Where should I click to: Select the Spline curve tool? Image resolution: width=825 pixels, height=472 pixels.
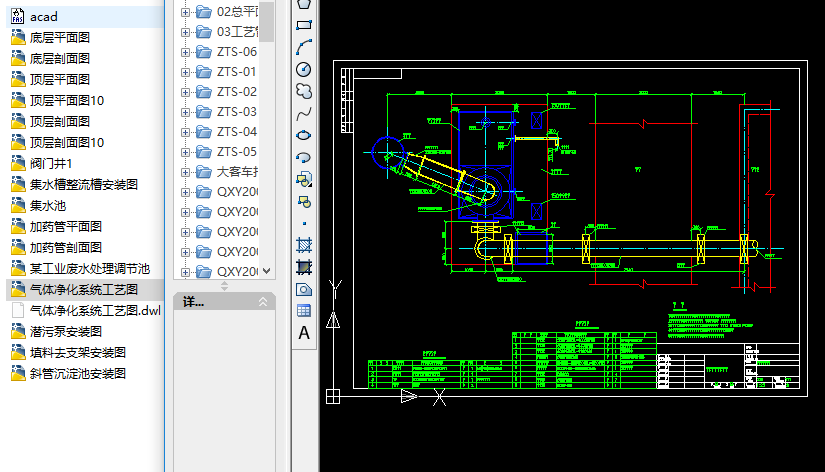tap(305, 113)
